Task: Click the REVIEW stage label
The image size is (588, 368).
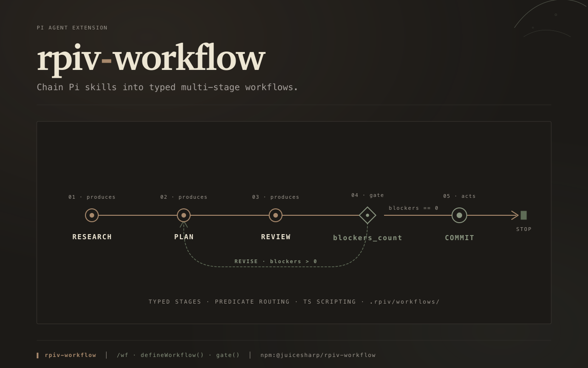Action: pyautogui.click(x=276, y=237)
